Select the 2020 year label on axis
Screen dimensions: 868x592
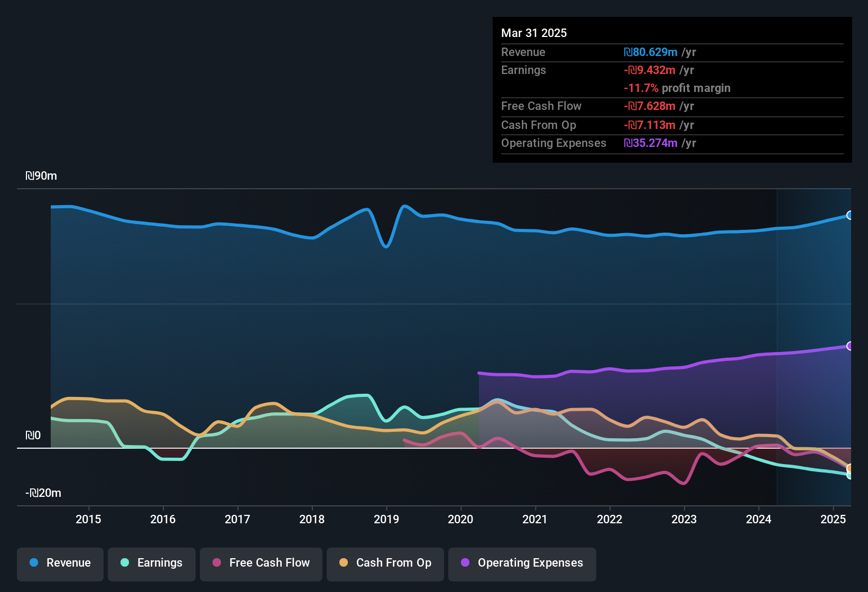coord(460,520)
